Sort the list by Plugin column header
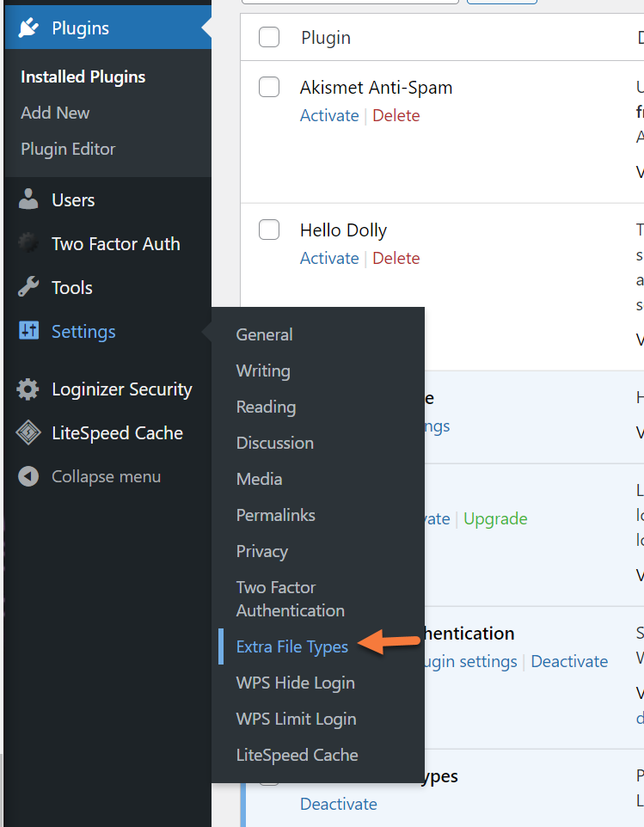This screenshot has width=644, height=827. pyautogui.click(x=326, y=38)
